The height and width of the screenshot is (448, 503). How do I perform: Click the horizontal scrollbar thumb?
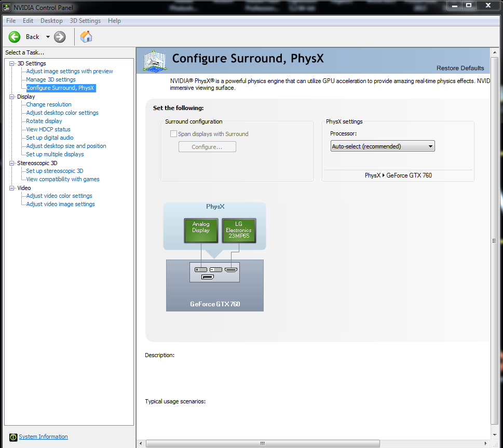[263, 443]
